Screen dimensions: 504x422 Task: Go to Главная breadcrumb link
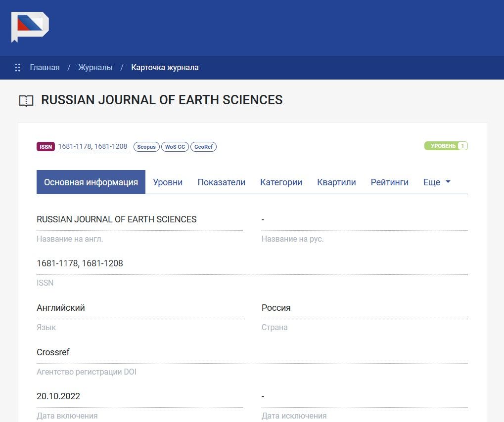[x=45, y=68]
